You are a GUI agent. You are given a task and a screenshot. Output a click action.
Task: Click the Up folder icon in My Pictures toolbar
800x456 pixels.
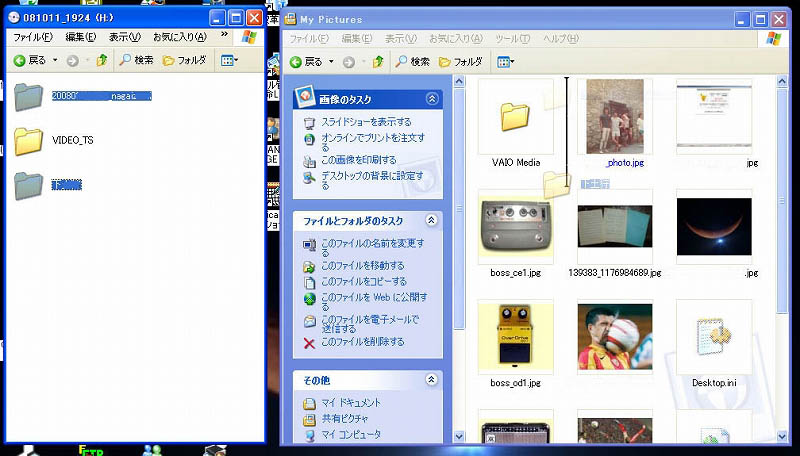(378, 62)
